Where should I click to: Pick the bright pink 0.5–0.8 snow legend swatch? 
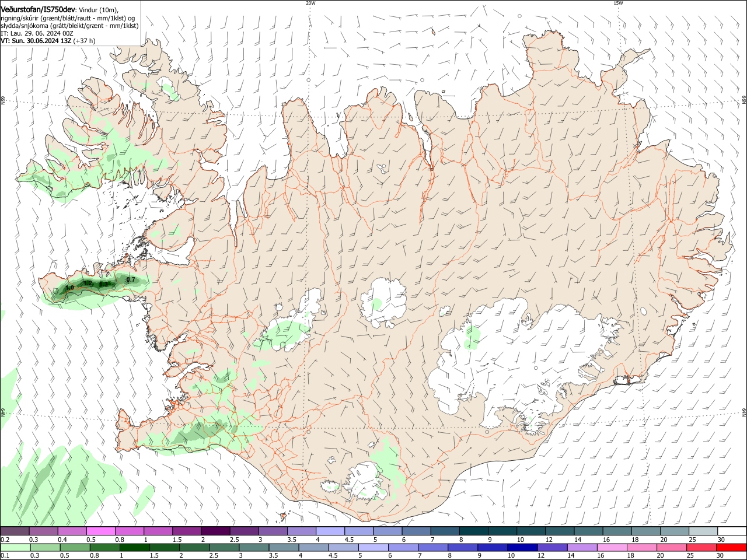click(x=100, y=531)
